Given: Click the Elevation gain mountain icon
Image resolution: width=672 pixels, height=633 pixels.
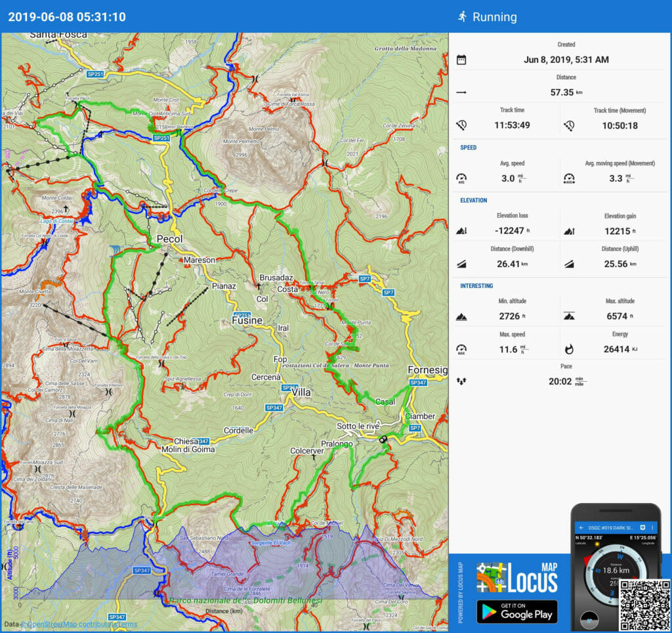Looking at the screenshot, I should point(569,231).
